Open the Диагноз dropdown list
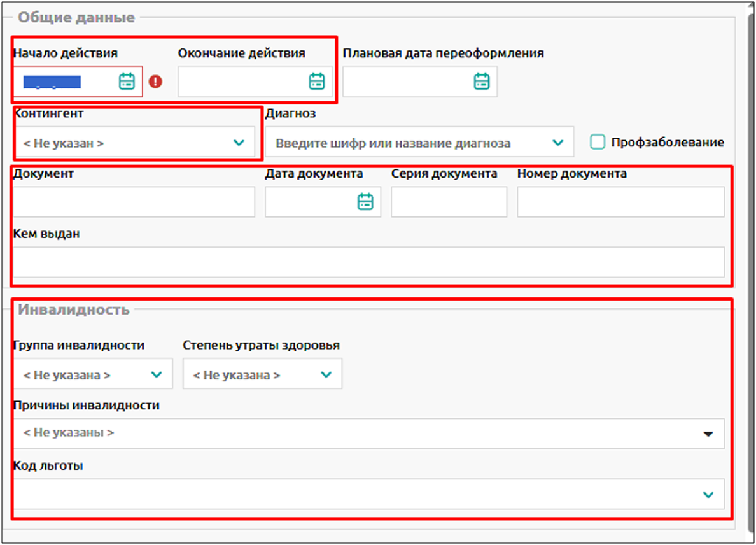This screenshot has height=545, width=756. point(557,143)
